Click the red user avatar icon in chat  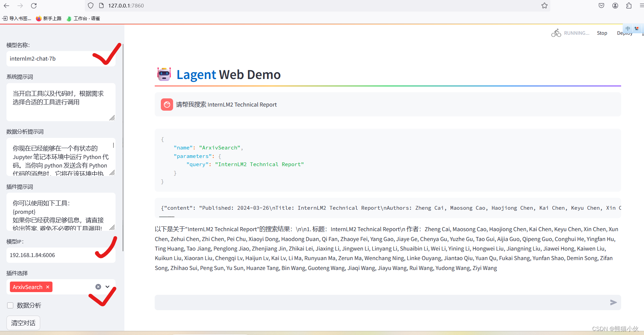coord(167,105)
